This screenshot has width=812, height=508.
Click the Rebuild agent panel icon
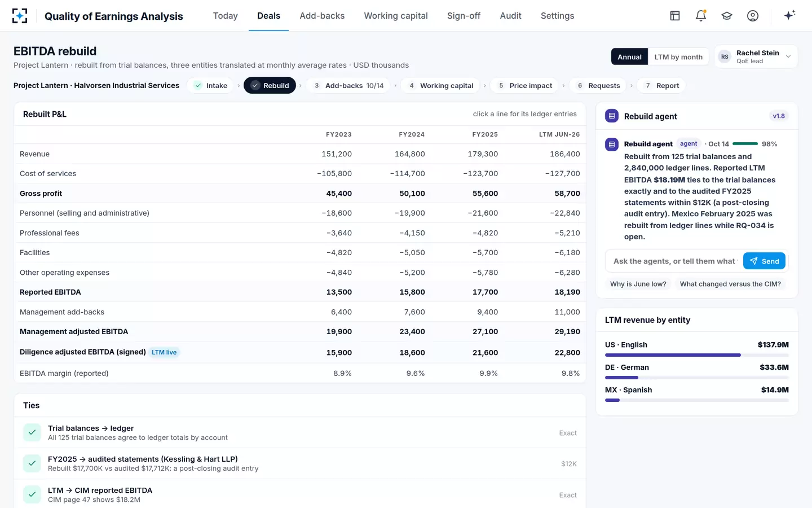[612, 116]
